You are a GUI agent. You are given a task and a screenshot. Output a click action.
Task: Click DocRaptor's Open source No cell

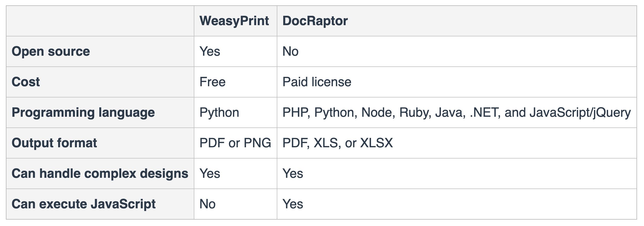click(290, 51)
